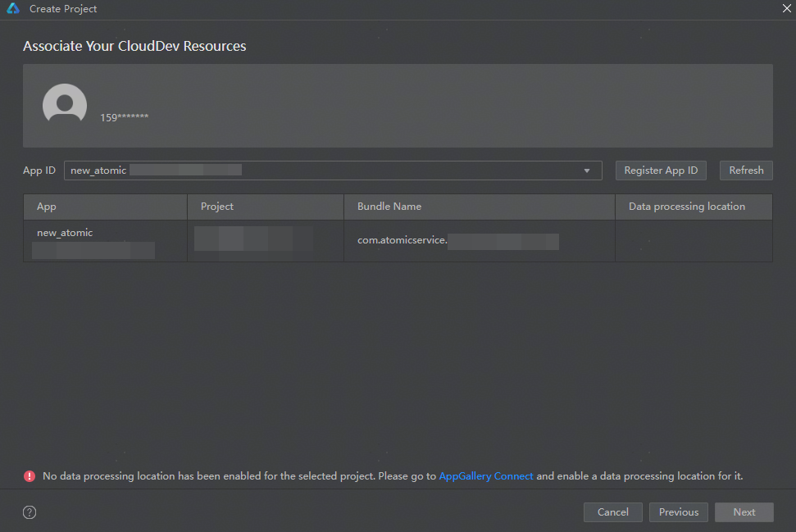
Task: Click the Next button
Action: click(744, 512)
